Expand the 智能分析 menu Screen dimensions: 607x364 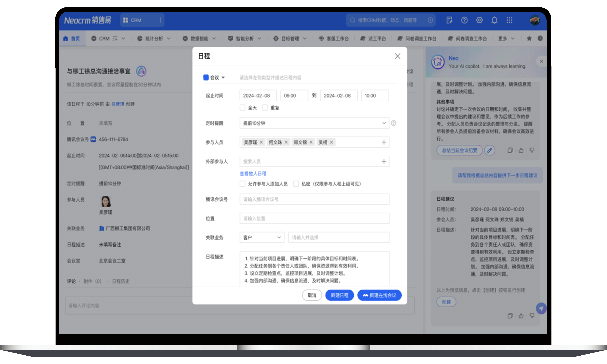259,39
